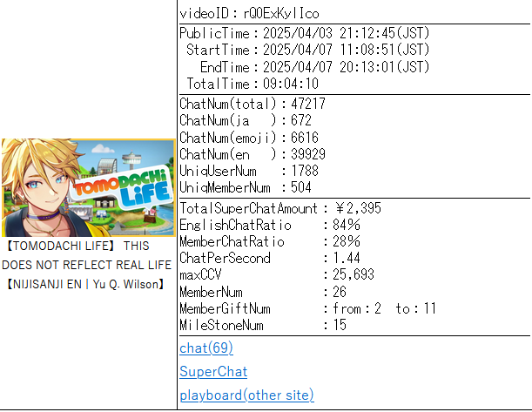Select the MemberGiftNum from 2 to 11 row
Viewport: 532px width, 412px height.
[307, 308]
